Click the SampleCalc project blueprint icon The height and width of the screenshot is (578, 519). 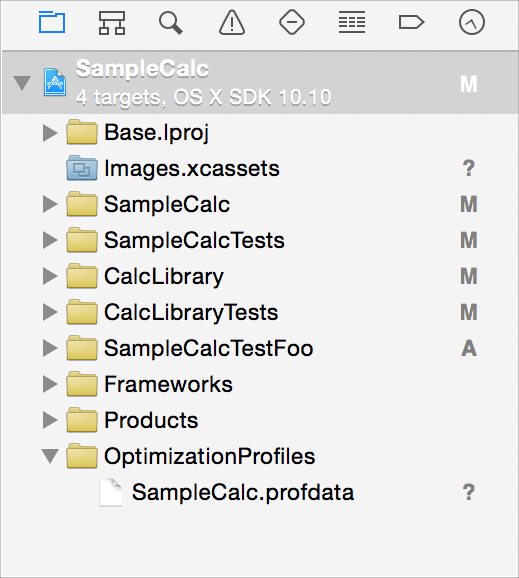[x=55, y=82]
